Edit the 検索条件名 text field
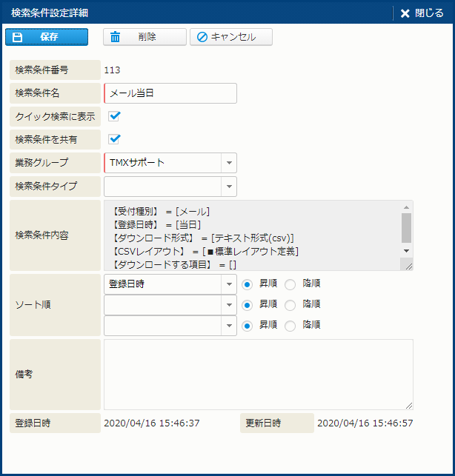The image size is (455, 476). coord(170,93)
